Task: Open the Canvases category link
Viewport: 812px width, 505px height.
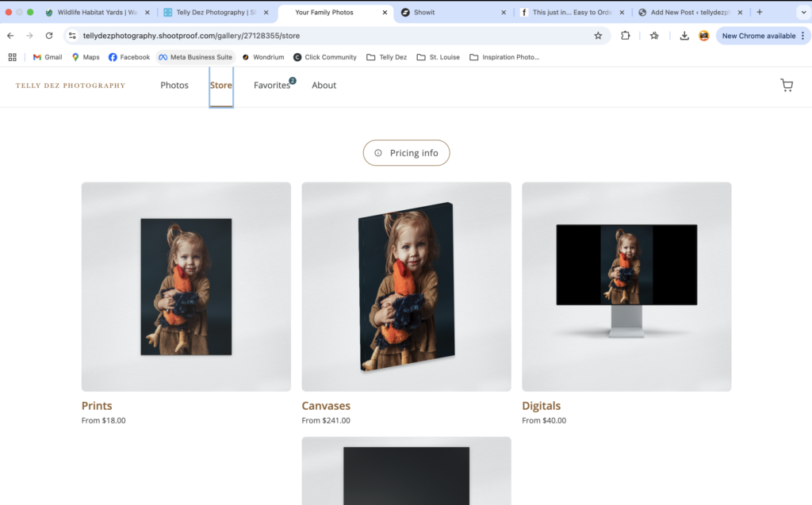Action: 326,406
